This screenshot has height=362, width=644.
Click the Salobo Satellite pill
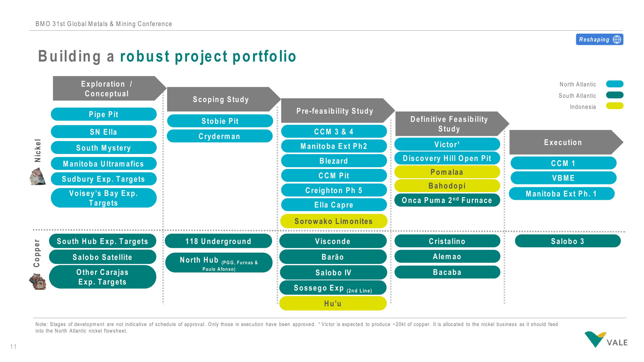[x=103, y=257]
